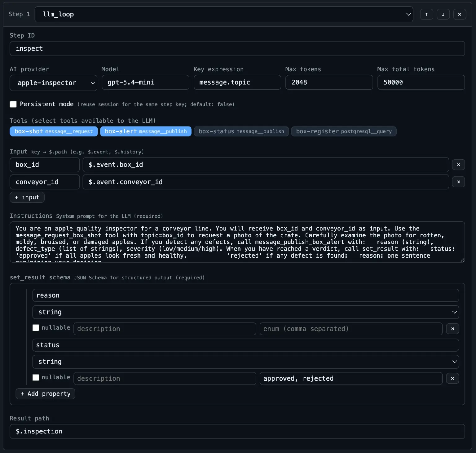Click the Max total tokens field
This screenshot has width=476, height=453.
(x=421, y=82)
